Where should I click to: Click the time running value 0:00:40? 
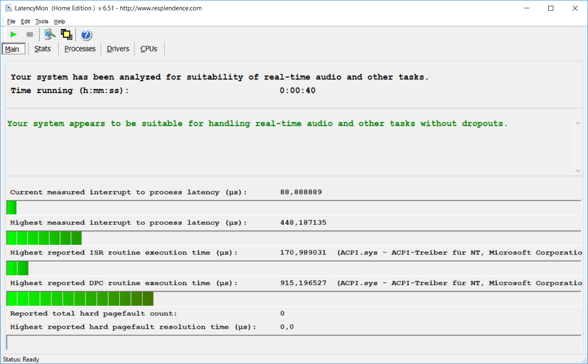click(297, 90)
